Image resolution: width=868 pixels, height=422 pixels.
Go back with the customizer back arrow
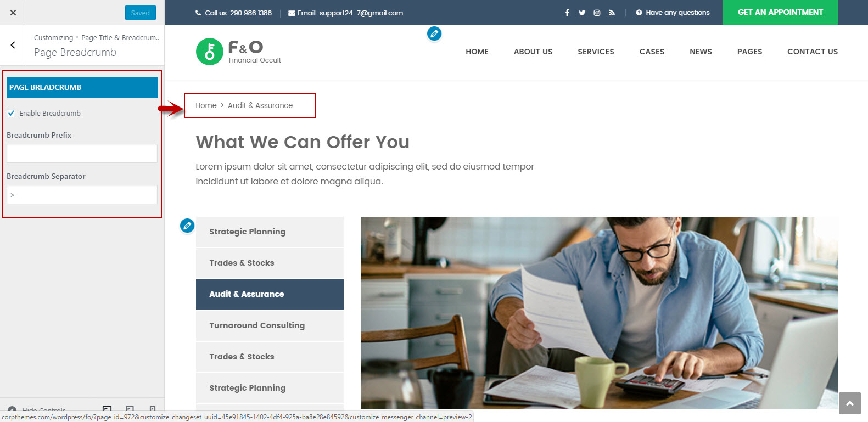tap(13, 45)
